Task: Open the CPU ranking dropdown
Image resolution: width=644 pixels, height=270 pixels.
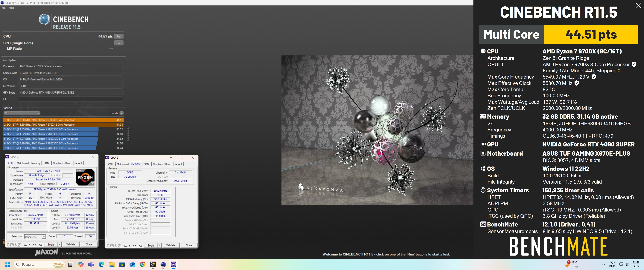Action: point(22,113)
